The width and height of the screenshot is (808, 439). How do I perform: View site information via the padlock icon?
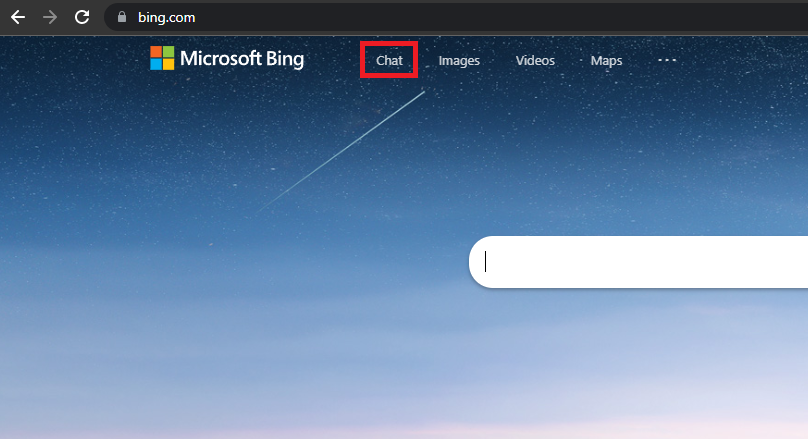click(122, 17)
